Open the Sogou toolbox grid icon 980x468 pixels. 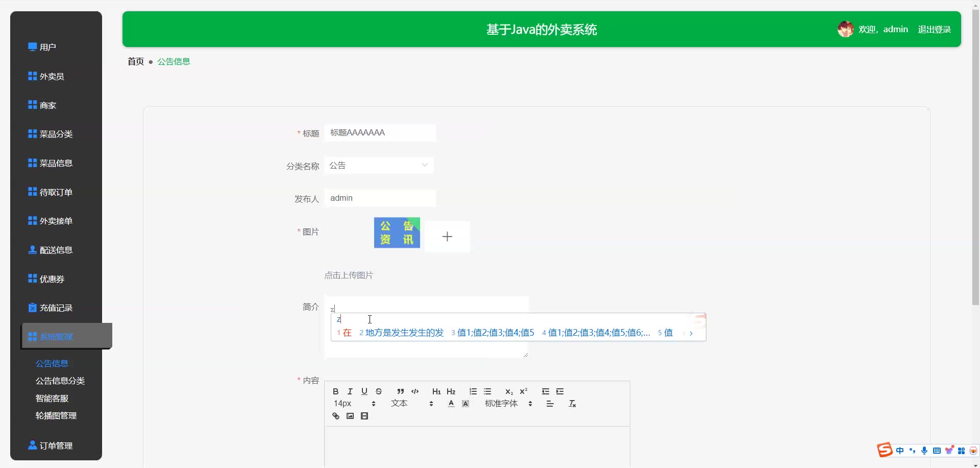click(x=961, y=451)
